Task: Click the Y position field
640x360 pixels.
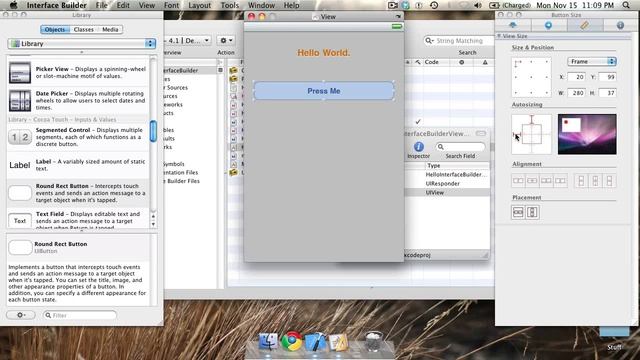Action: click(607, 77)
